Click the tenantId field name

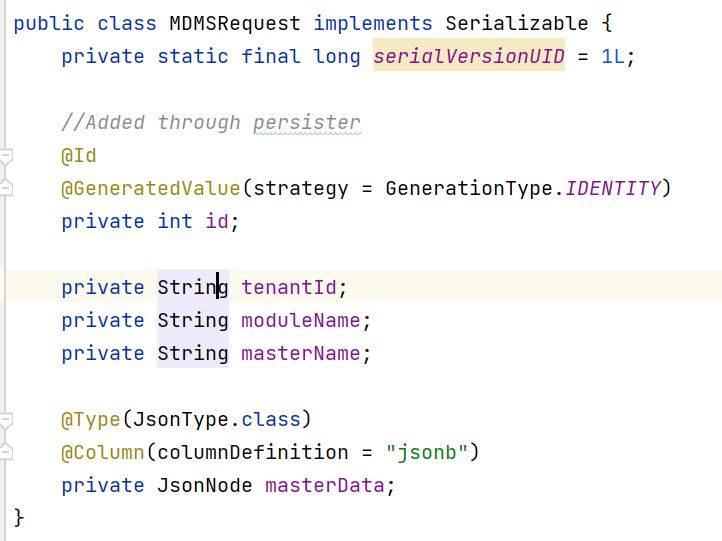(288, 288)
